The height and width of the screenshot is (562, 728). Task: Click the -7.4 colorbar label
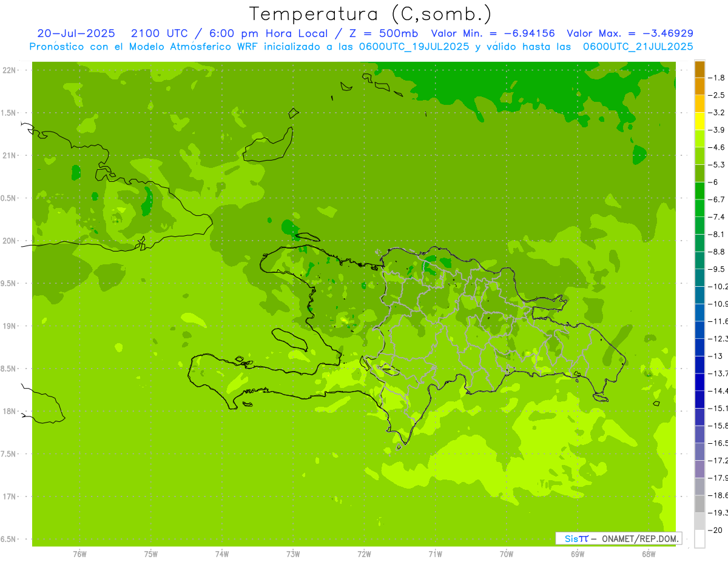pos(716,217)
